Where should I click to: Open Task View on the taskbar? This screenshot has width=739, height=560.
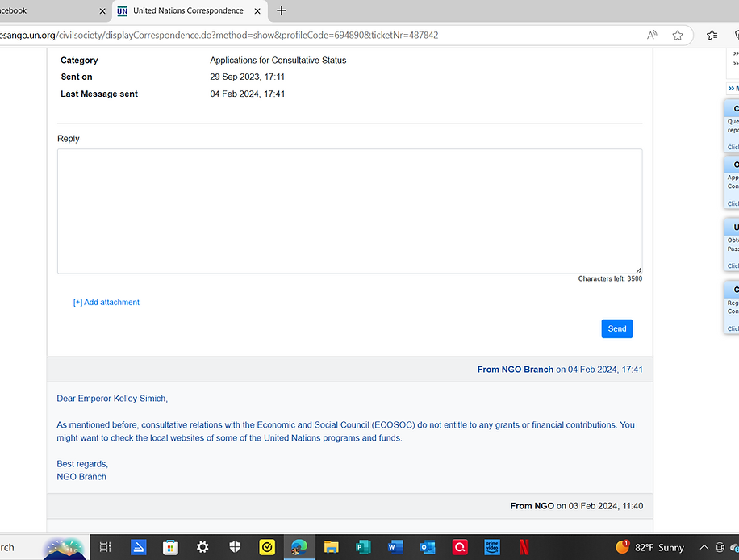point(105,547)
